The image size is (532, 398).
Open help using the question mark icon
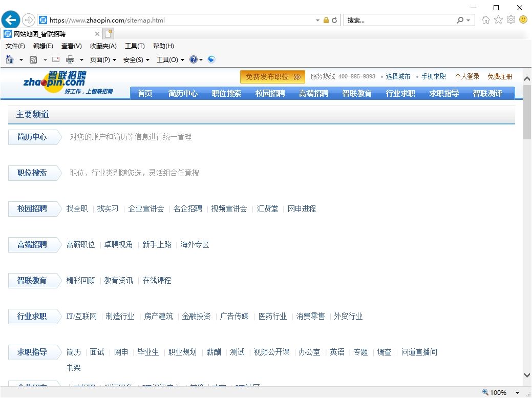pos(194,59)
